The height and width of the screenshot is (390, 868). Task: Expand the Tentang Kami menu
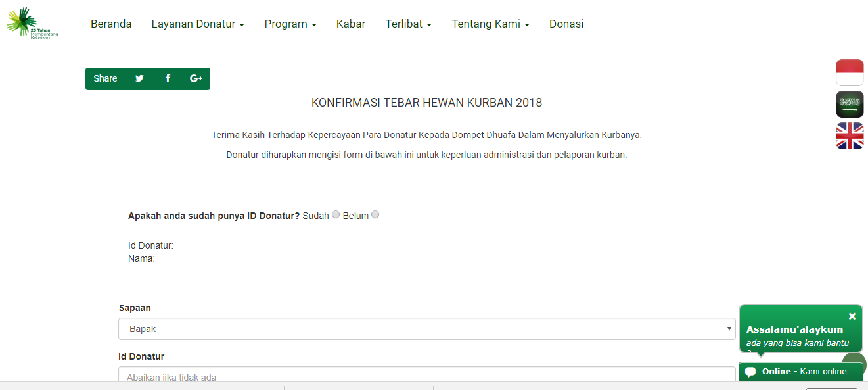[x=490, y=24]
